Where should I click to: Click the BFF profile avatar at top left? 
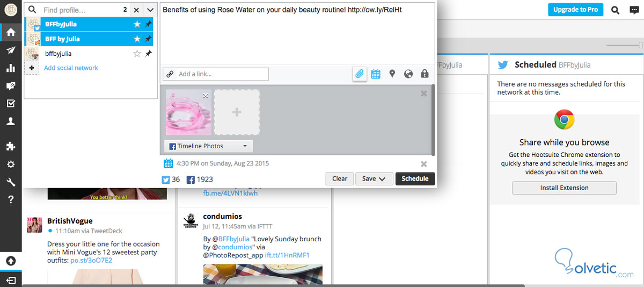(x=11, y=10)
